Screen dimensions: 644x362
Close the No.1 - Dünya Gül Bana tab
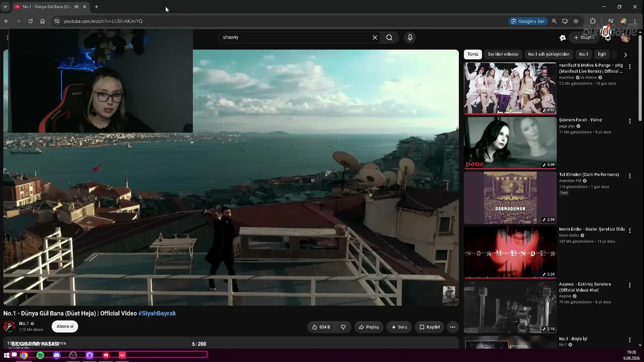click(x=85, y=7)
